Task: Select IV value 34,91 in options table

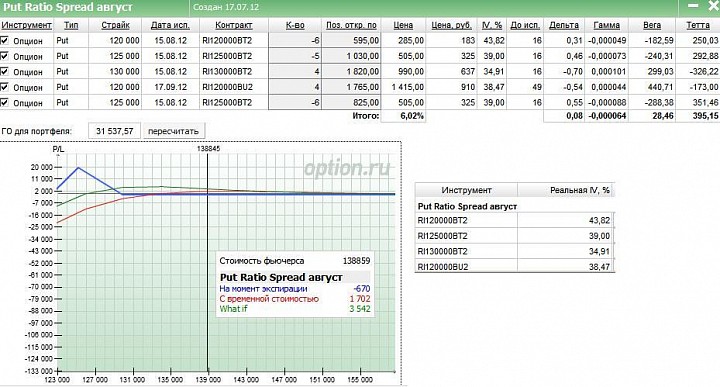Action: [x=492, y=72]
